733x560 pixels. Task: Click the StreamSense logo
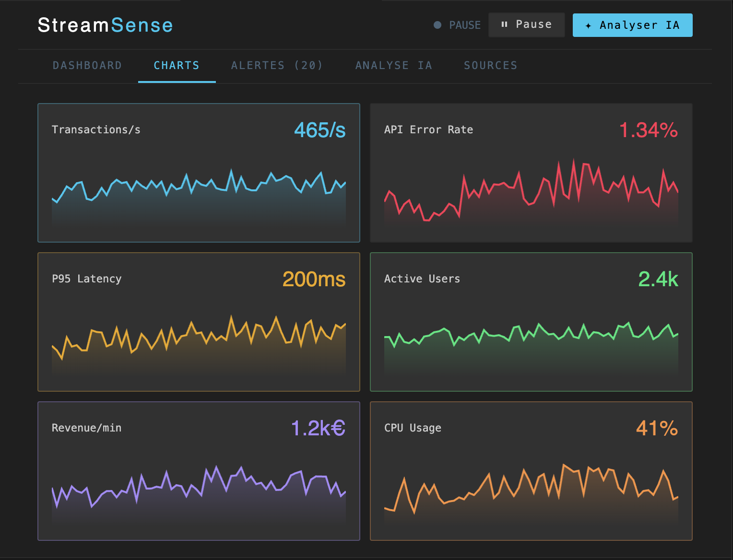point(105,25)
